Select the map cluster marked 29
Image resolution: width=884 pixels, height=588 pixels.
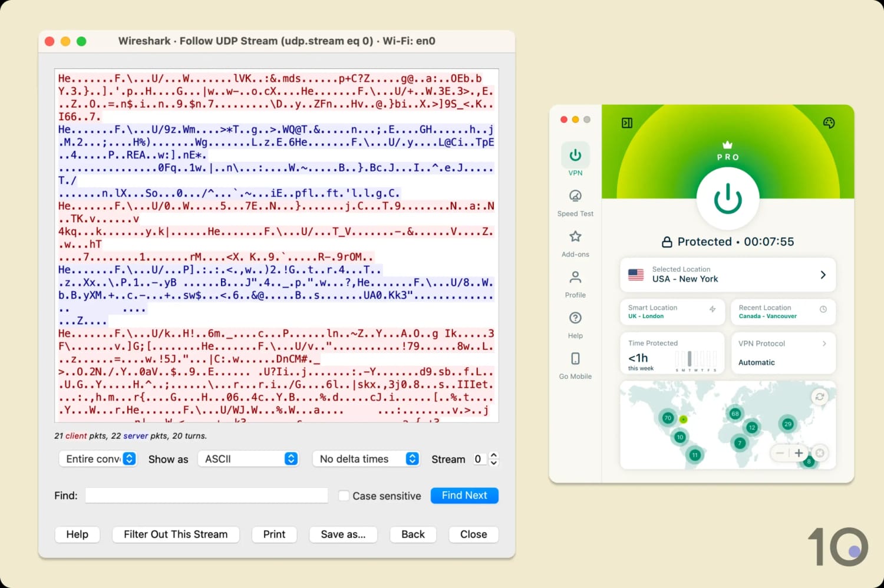[788, 424]
